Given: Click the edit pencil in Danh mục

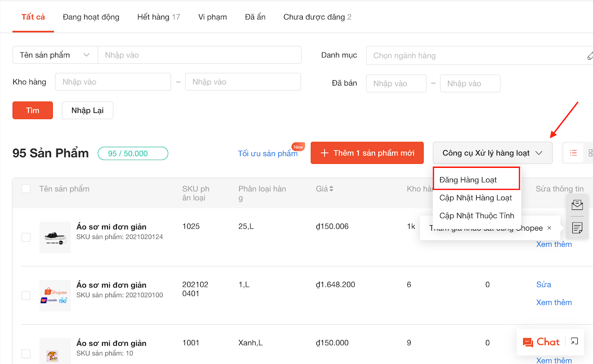Looking at the screenshot, I should coord(590,56).
